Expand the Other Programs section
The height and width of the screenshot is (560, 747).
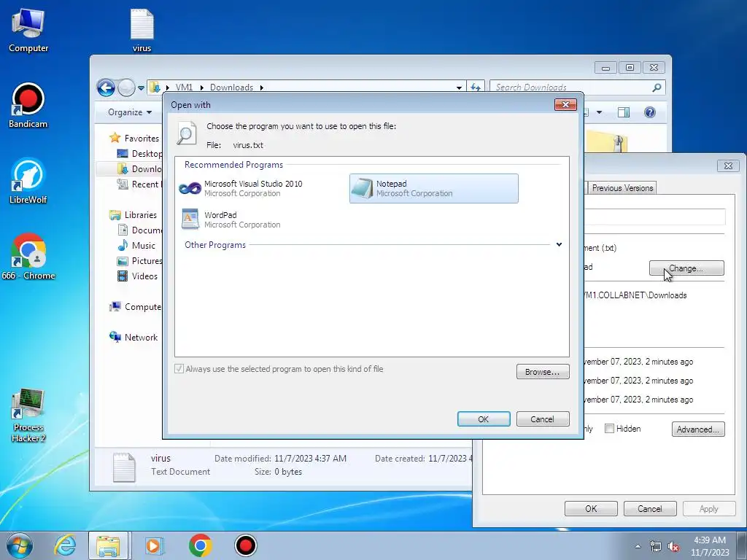pyautogui.click(x=559, y=245)
